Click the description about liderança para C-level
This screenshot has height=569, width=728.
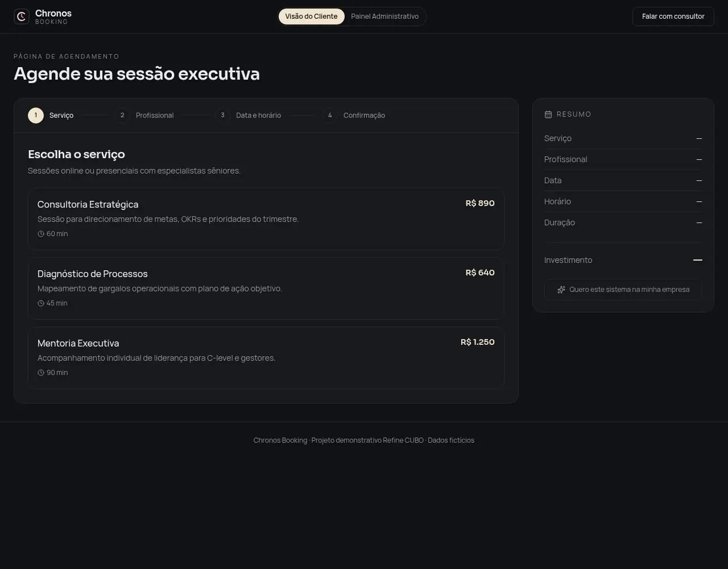point(156,358)
